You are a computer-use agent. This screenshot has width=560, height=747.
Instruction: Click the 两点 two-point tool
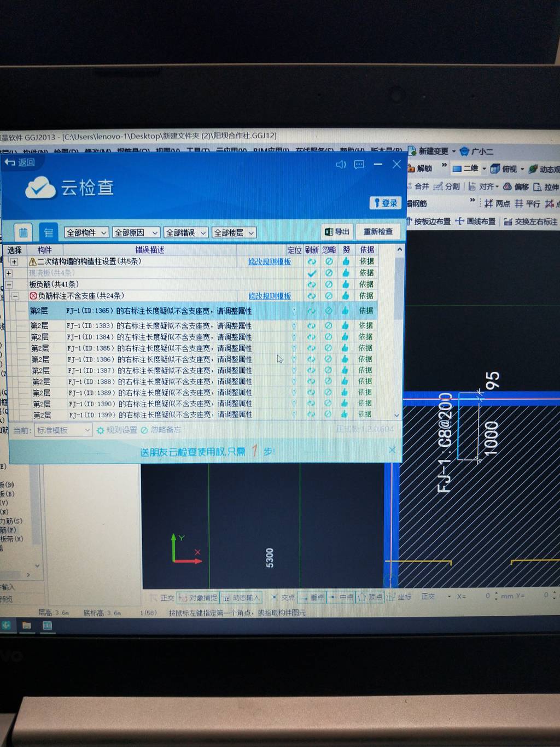click(497, 203)
